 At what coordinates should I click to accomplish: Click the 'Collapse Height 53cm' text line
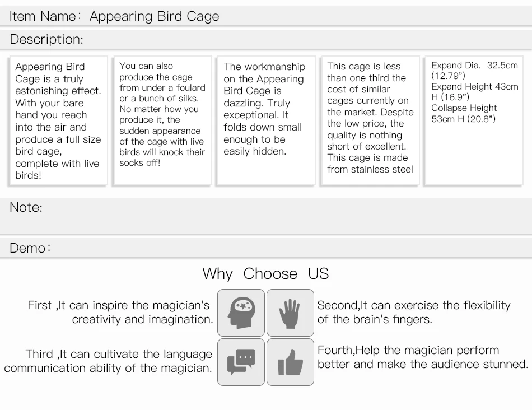tap(464, 113)
